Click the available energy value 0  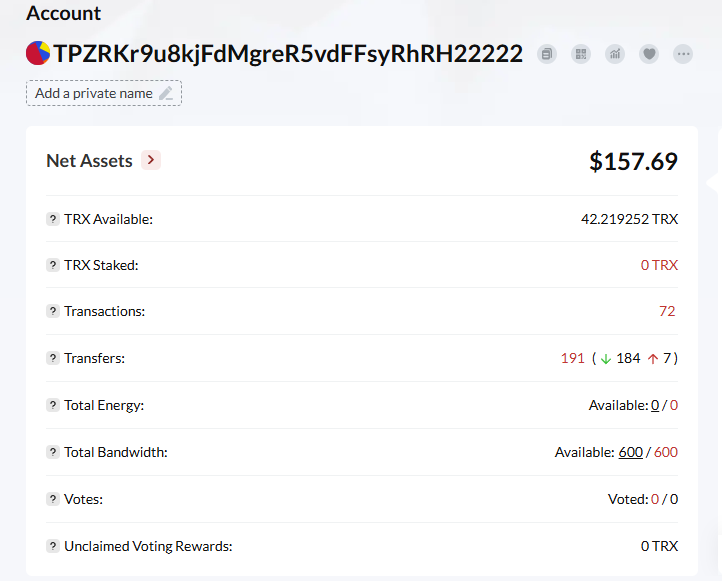pyautogui.click(x=655, y=405)
